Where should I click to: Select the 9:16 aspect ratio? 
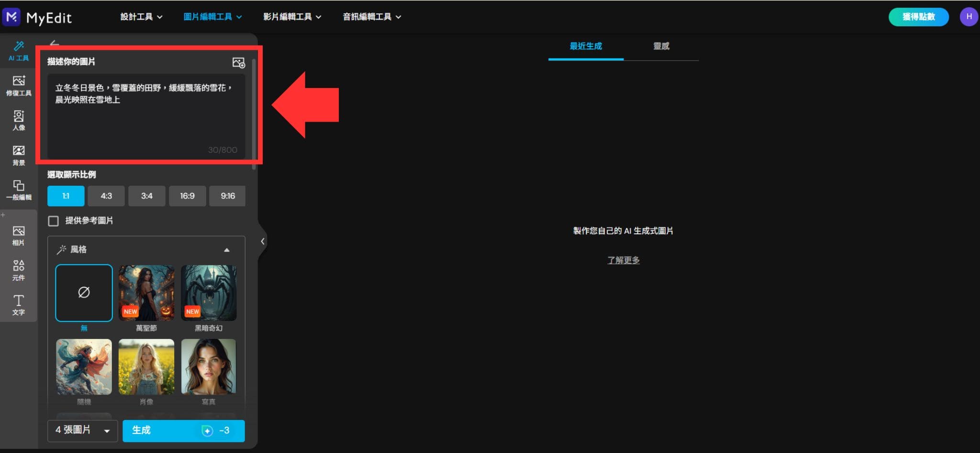pos(227,196)
